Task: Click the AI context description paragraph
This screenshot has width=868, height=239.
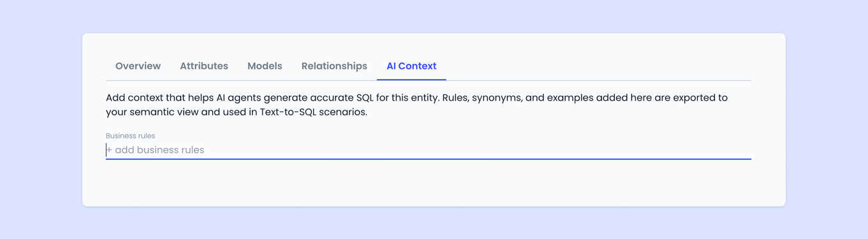Action: [x=417, y=105]
